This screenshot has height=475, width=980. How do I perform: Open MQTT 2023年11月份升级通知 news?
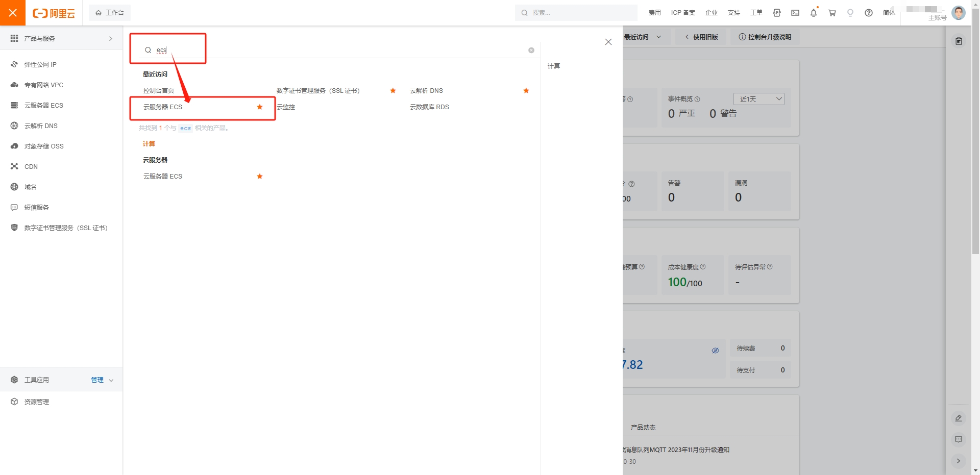[x=676, y=449]
